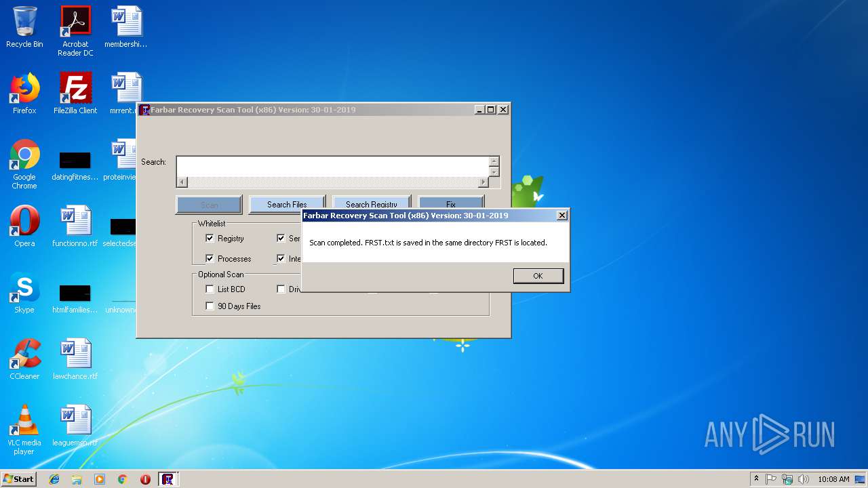This screenshot has height=488, width=868.
Task: Switch to Farbar Recovery Scan Tool taskbar button
Action: point(167,479)
